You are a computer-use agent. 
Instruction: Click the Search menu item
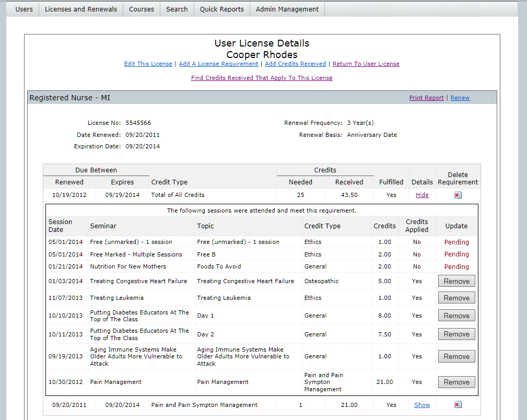point(177,9)
